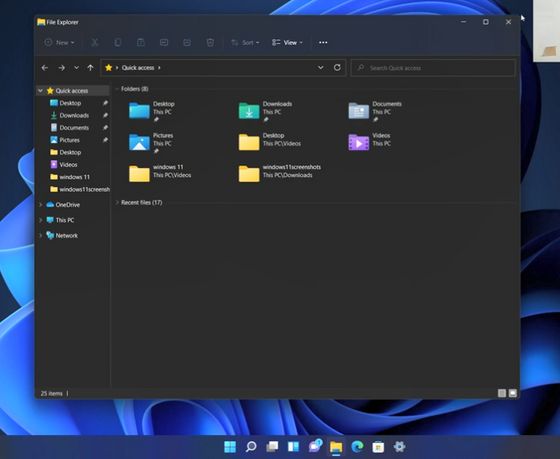The image size is (560, 459).
Task: Expand the This PC tree node
Action: (x=41, y=220)
